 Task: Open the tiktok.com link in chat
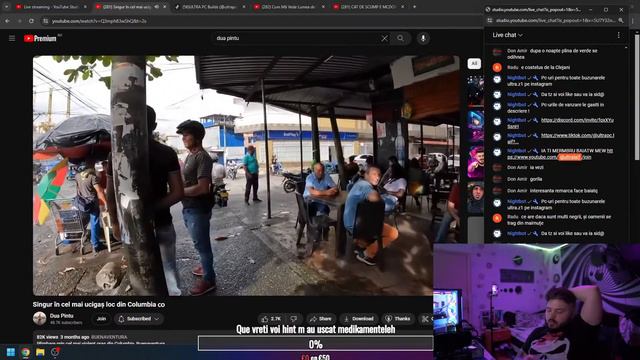coord(577,135)
